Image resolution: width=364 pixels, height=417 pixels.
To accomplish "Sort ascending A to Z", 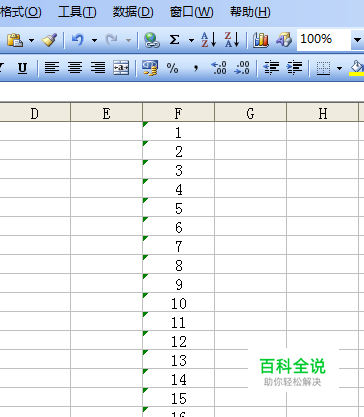I will point(209,40).
